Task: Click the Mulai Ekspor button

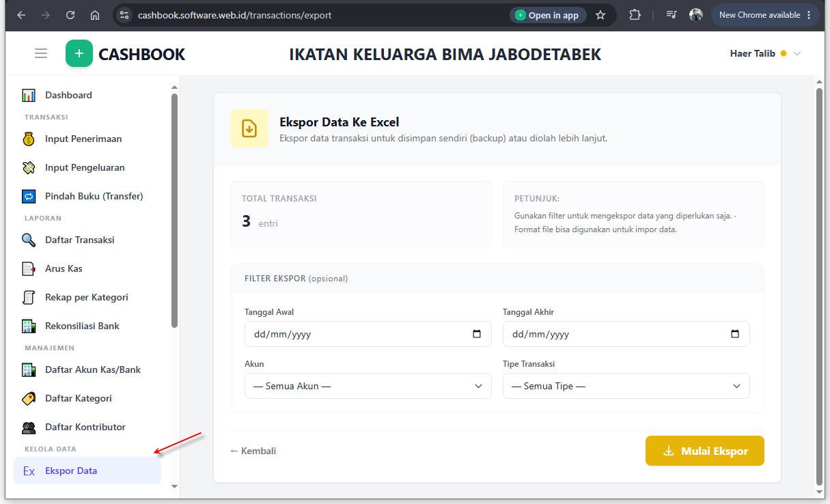Action: point(704,451)
